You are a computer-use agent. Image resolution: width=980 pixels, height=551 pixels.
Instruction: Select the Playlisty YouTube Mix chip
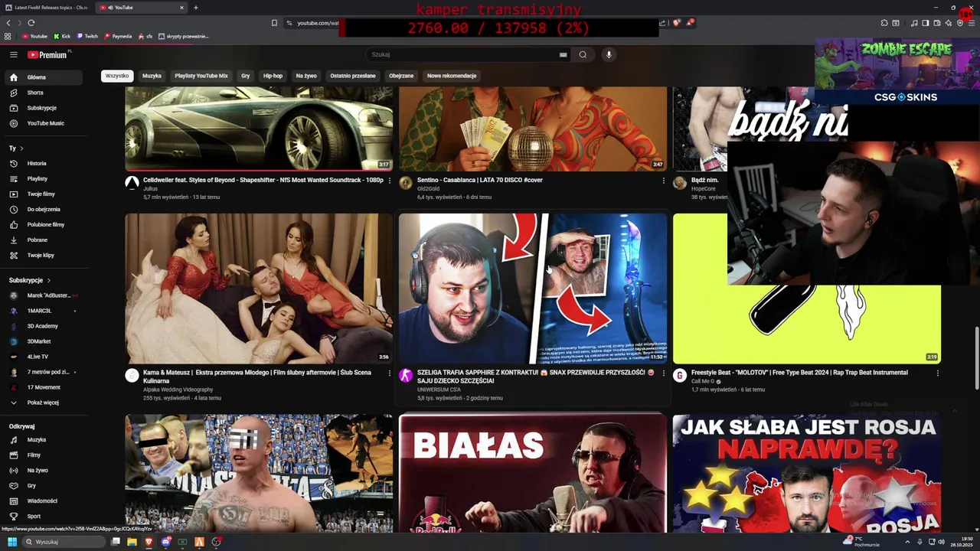coord(201,76)
